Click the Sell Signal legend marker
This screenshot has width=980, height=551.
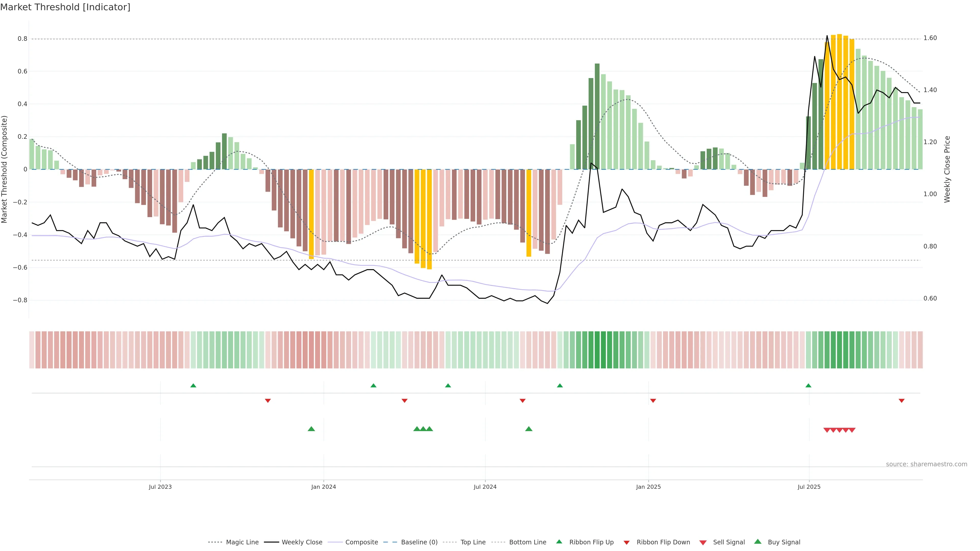703,542
